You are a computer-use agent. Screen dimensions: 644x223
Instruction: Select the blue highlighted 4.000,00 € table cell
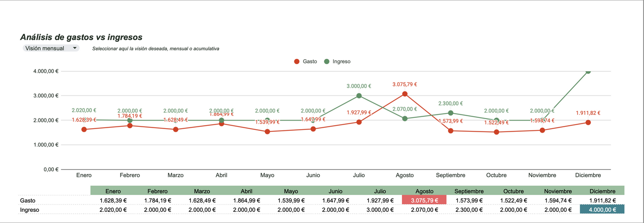(x=602, y=210)
